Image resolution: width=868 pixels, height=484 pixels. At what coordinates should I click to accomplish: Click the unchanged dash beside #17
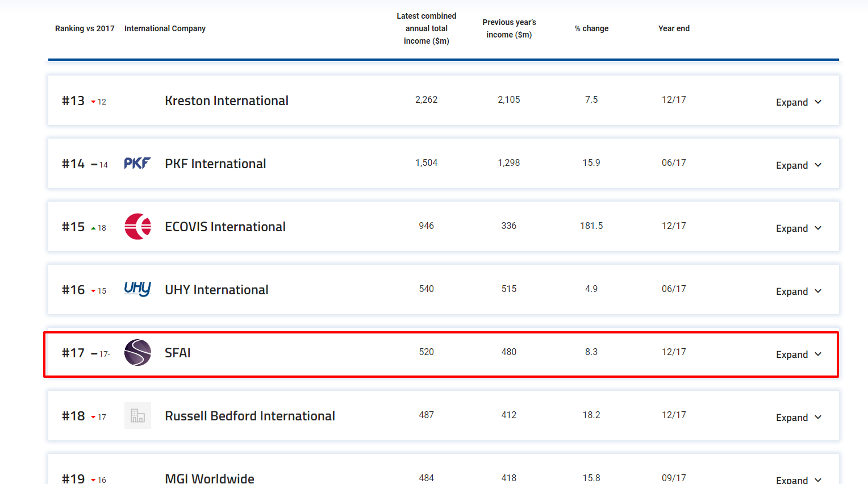click(94, 354)
